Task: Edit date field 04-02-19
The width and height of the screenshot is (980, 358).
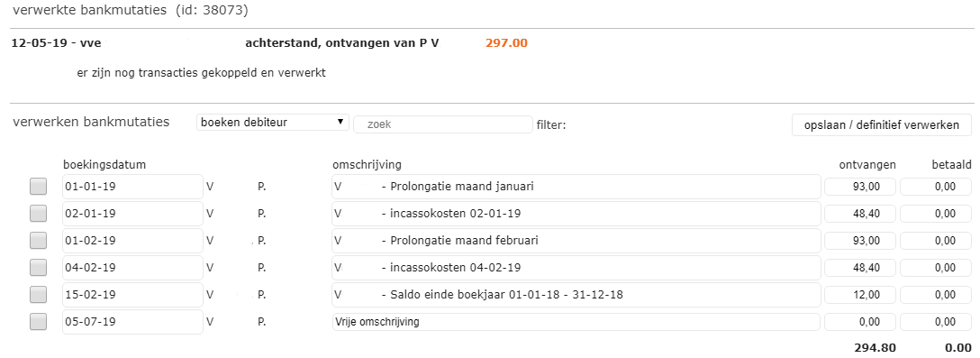Action: point(132,267)
